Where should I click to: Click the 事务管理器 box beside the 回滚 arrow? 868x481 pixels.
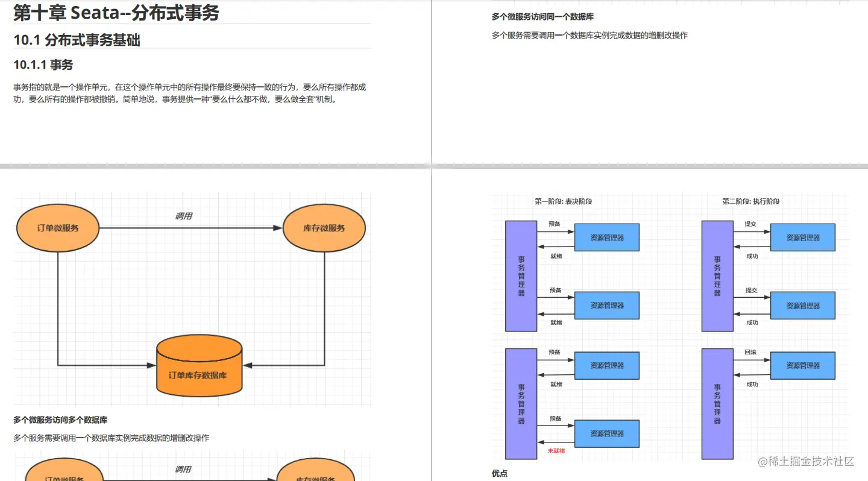717,404
